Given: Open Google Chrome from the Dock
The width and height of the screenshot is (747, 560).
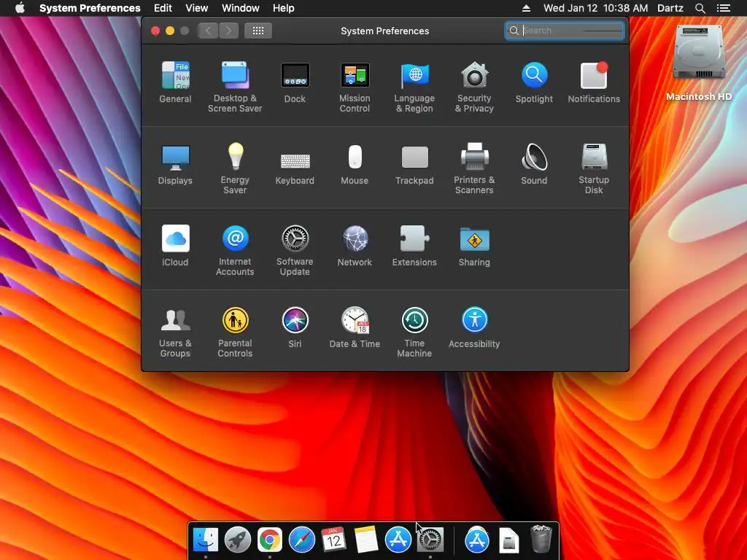Looking at the screenshot, I should click(270, 540).
